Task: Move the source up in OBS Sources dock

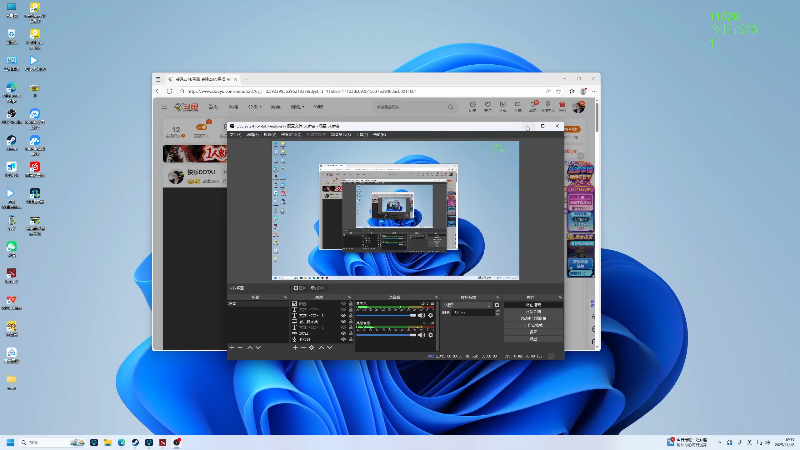Action: click(x=321, y=347)
